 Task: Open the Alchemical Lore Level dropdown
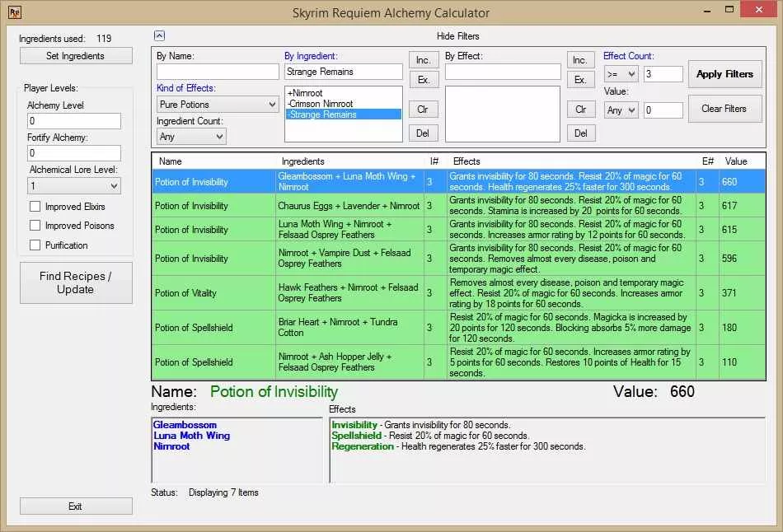tap(74, 185)
